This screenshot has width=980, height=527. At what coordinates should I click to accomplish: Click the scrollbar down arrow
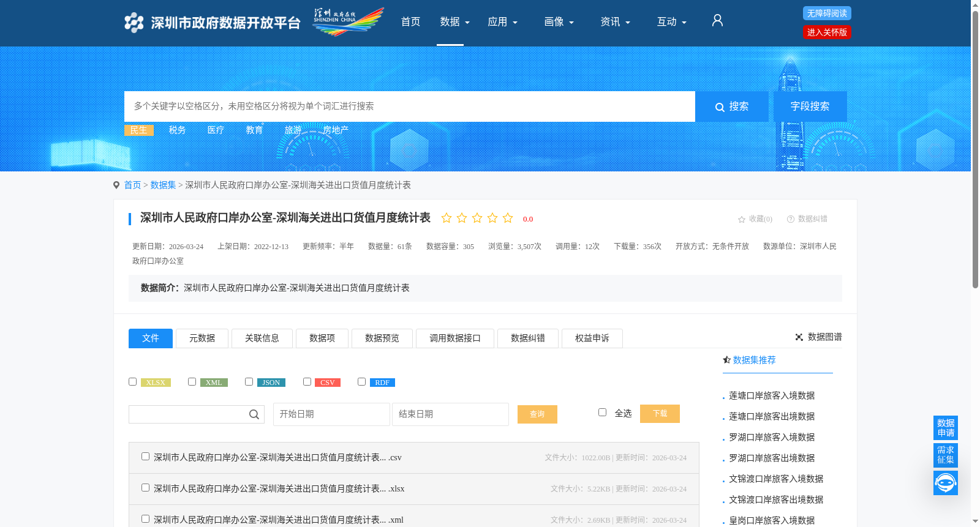975,521
